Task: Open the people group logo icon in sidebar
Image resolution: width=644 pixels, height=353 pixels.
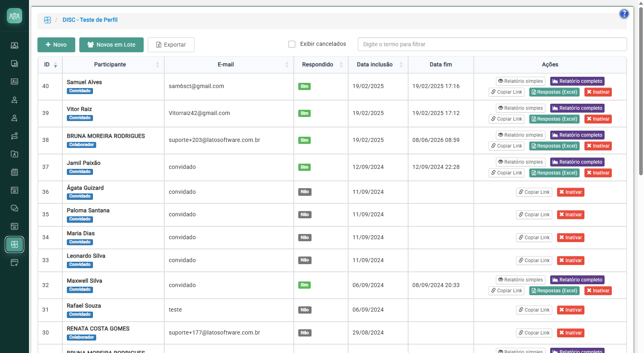Action: click(x=14, y=16)
